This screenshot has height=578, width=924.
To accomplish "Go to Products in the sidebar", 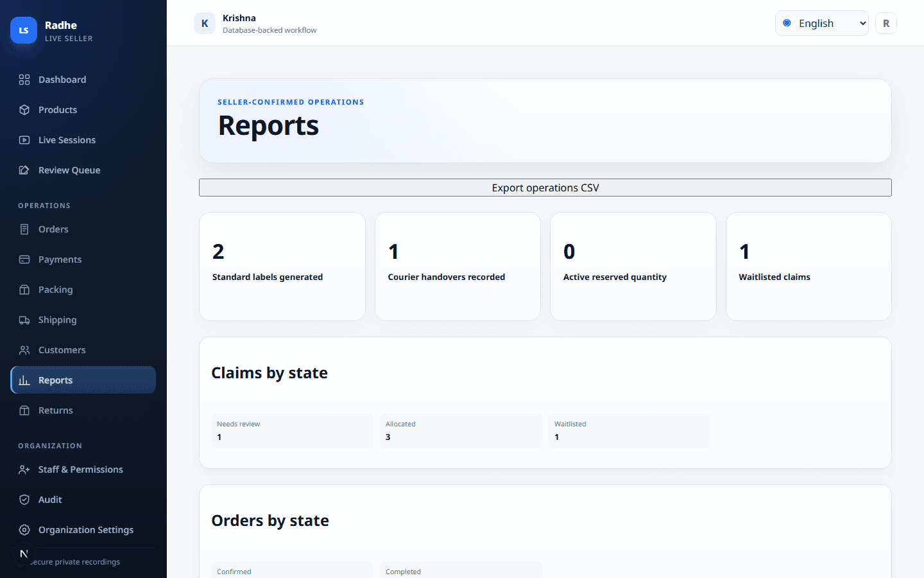I will (x=83, y=110).
